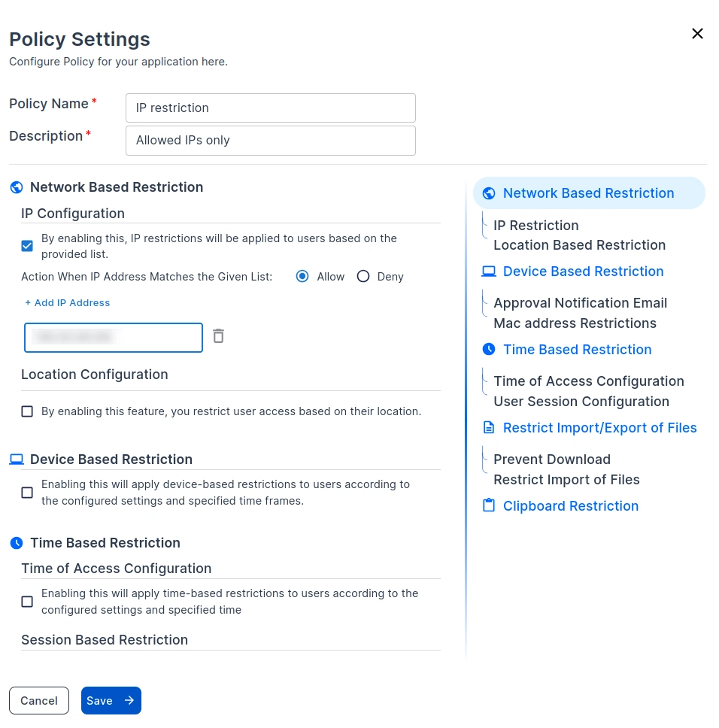
Task: Click the Cancel button
Action: (39, 700)
